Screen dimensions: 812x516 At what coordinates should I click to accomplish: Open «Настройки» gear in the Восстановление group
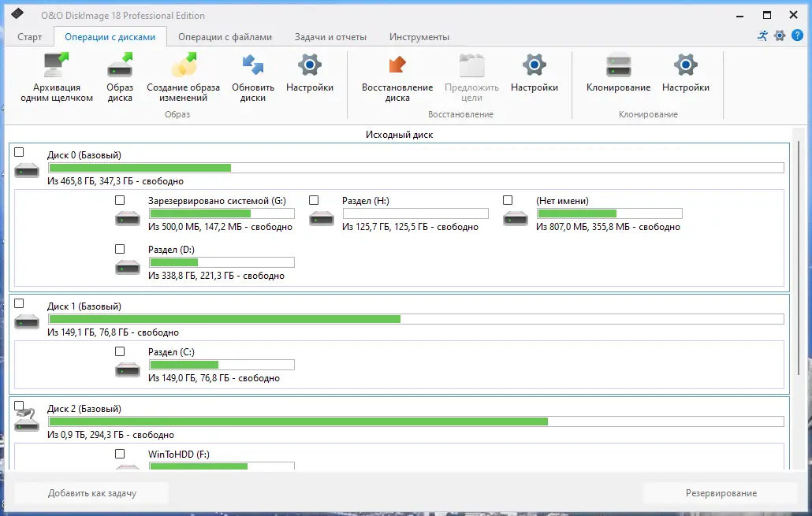pos(535,72)
